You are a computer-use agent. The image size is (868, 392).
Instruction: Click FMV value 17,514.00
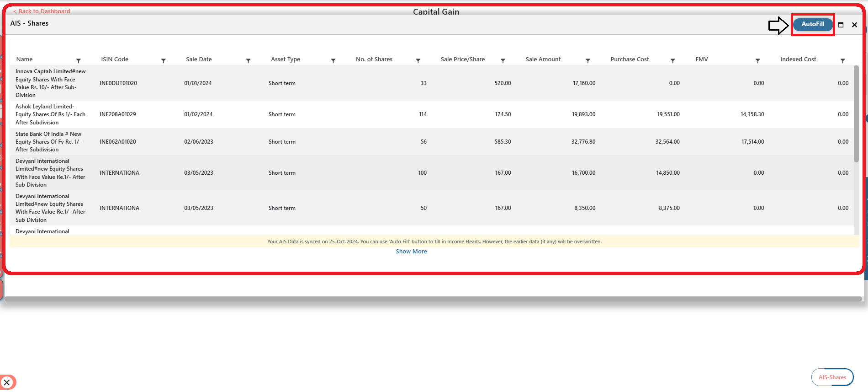tap(753, 142)
